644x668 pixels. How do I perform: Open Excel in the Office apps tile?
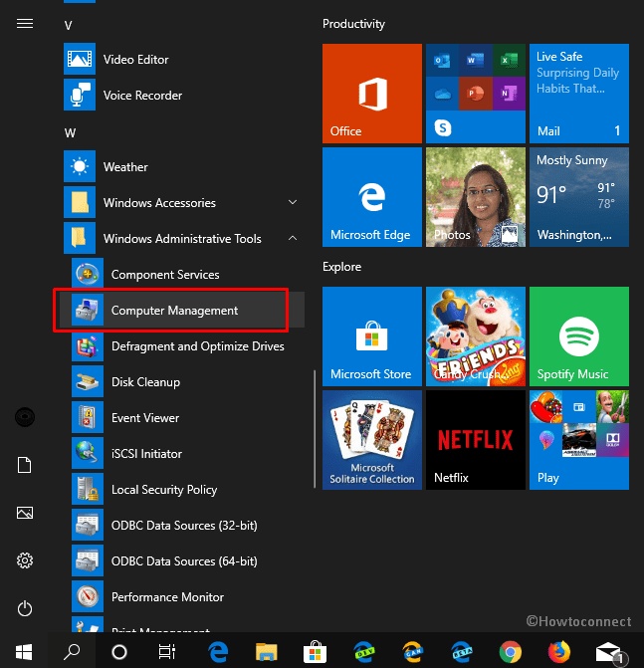pos(509,61)
